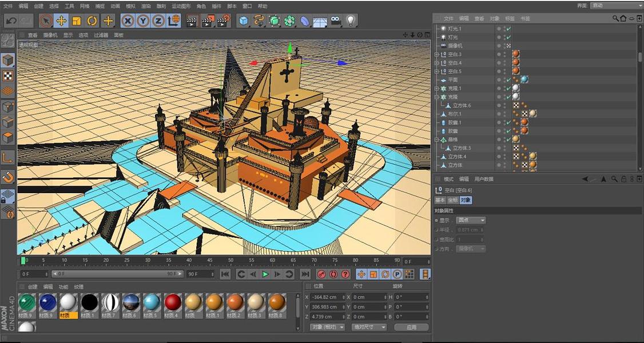Jump to the end of the animation
This screenshot has width=644, height=343.
(305, 274)
